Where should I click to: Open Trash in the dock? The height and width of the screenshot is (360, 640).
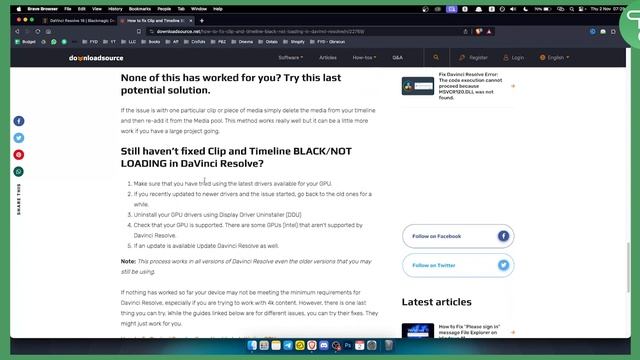[x=389, y=345]
